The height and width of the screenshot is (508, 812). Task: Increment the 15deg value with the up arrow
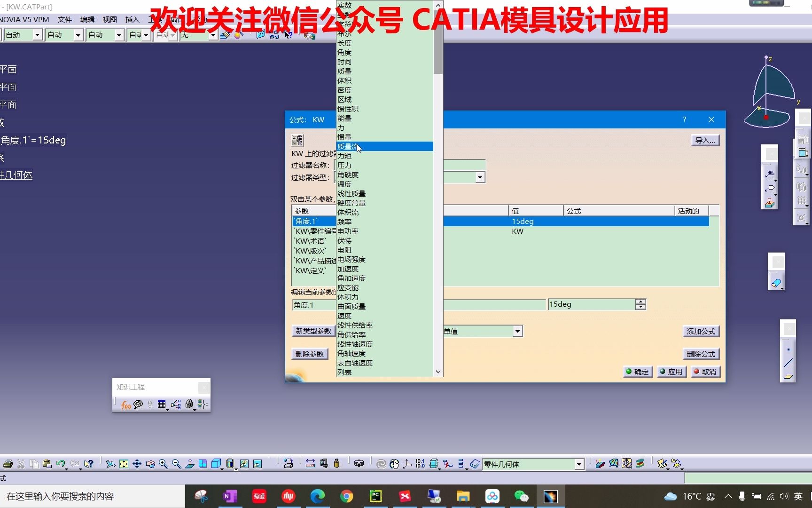[640, 302]
